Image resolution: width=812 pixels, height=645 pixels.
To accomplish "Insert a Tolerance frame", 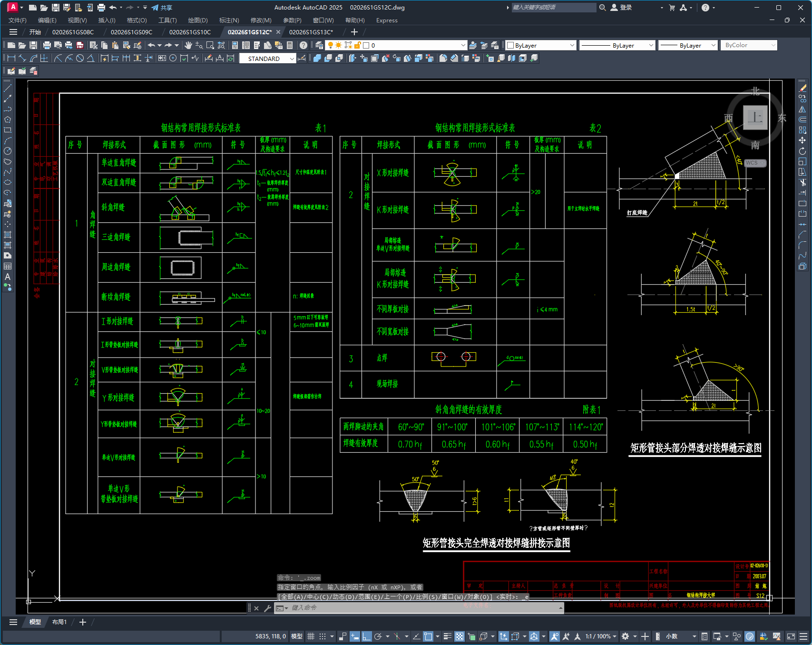I will coord(162,58).
